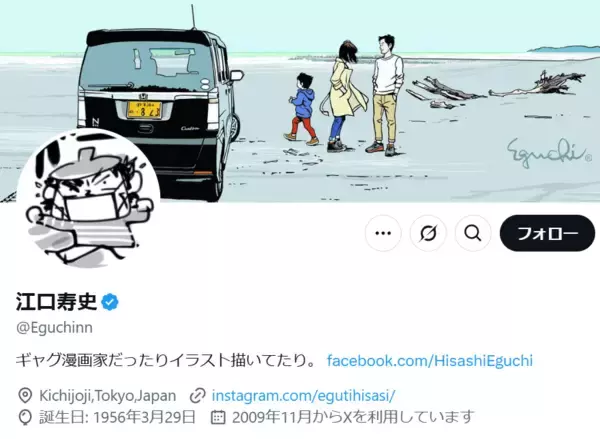Screen dimensions: 600x439
Task: Click the display name 江口寿史
Action: (56, 302)
